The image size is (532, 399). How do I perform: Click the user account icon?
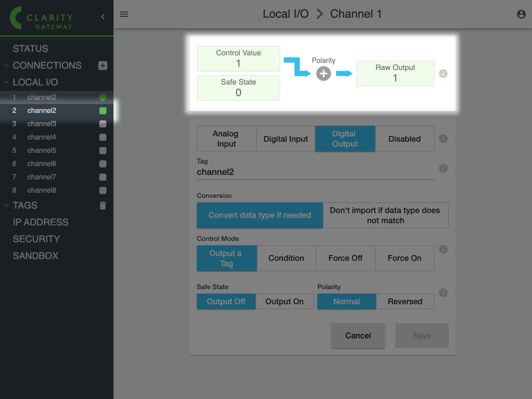pos(521,14)
